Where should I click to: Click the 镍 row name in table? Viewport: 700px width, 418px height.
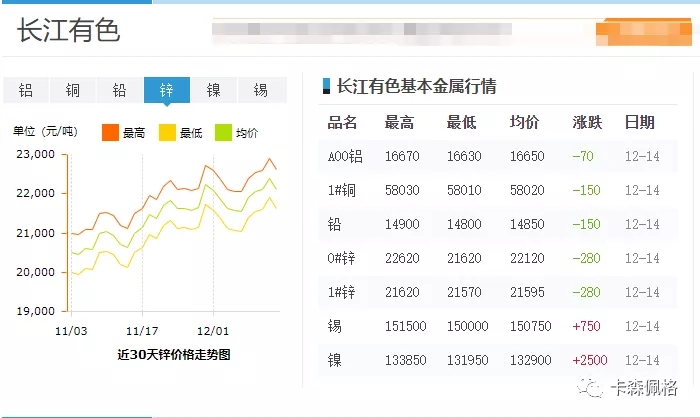[334, 360]
